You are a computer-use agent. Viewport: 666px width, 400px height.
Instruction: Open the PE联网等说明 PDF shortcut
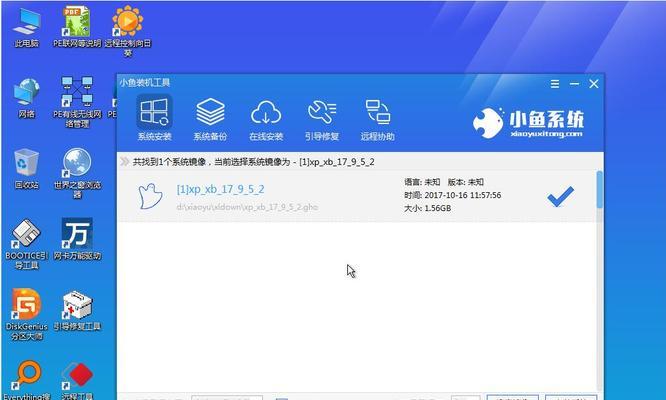coord(77,27)
